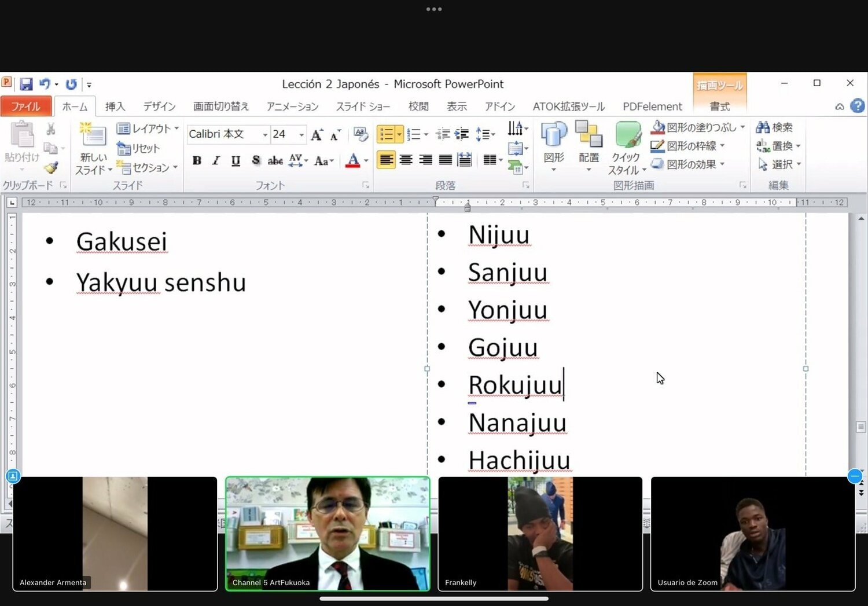The width and height of the screenshot is (868, 606).
Task: Click the 検索 find button
Action: (x=775, y=127)
